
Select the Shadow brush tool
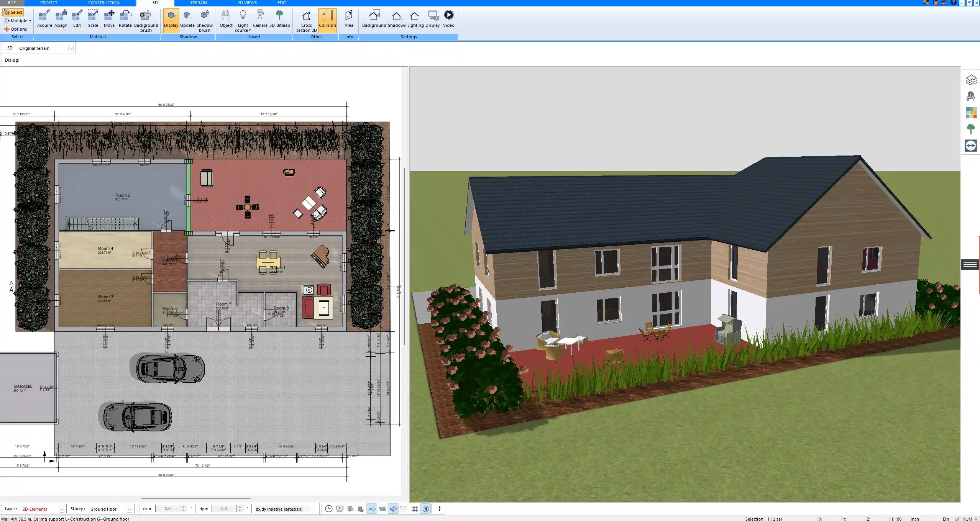(205, 21)
